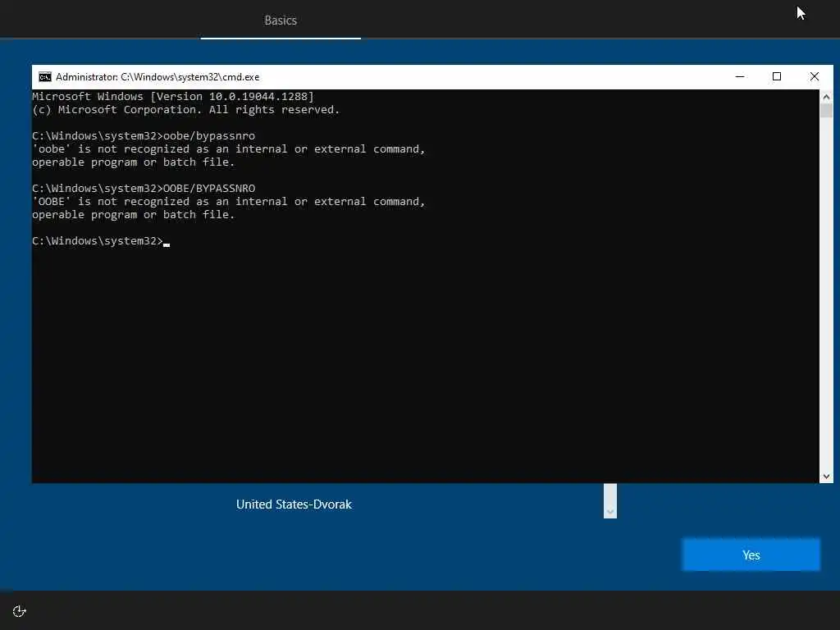Open the cmd.exe window system menu icon

(x=45, y=77)
